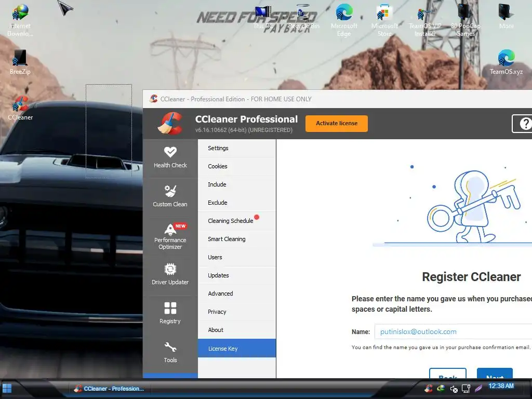Click the help question mark icon
Image resolution: width=532 pixels, height=399 pixels.
[525, 124]
